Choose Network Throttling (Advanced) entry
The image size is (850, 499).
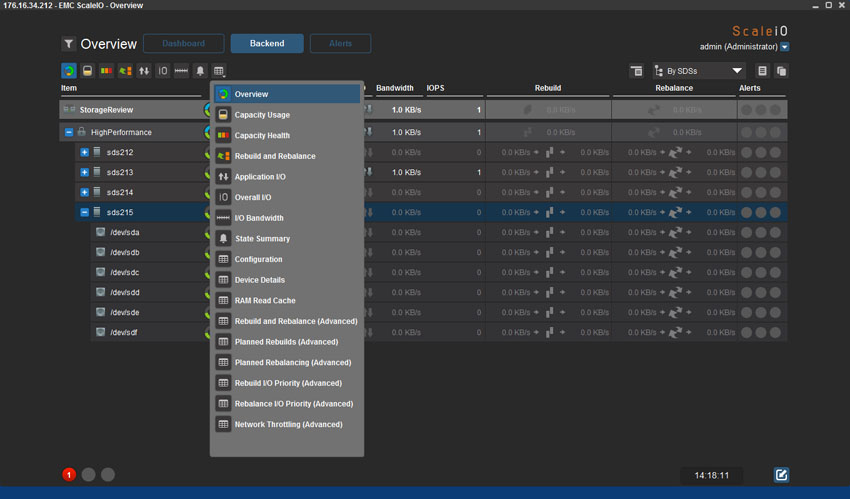[287, 424]
